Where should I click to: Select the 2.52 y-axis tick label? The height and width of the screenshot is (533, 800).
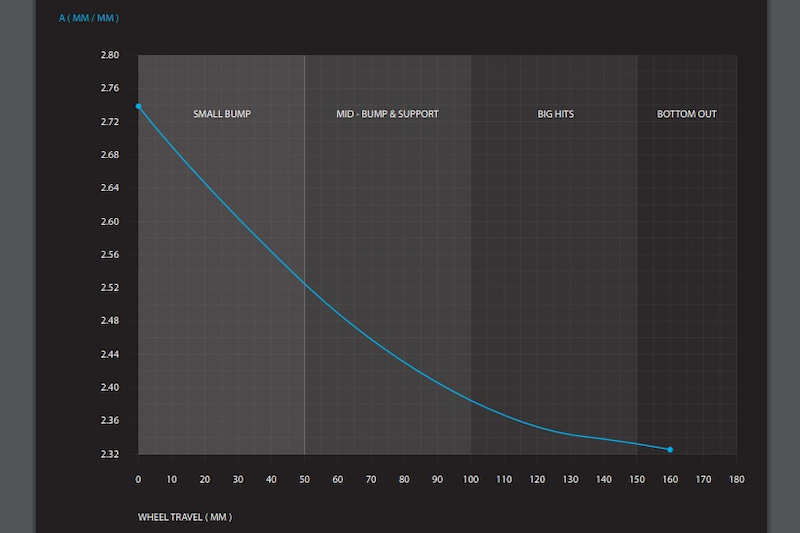pos(110,288)
